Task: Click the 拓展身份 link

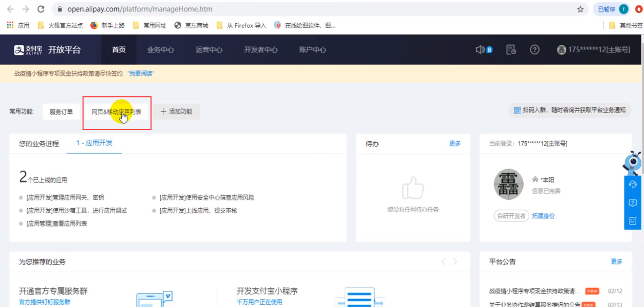Action: [543, 216]
